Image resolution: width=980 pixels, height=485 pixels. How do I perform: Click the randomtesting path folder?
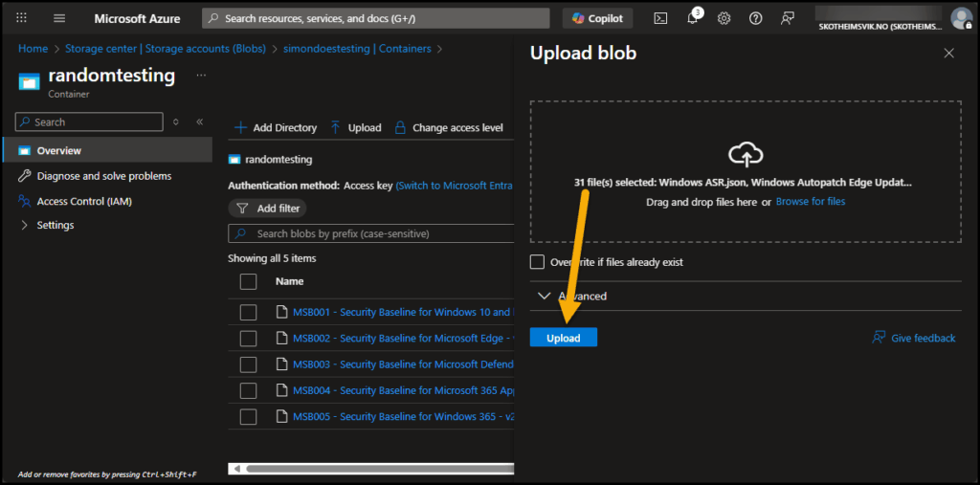tap(271, 160)
